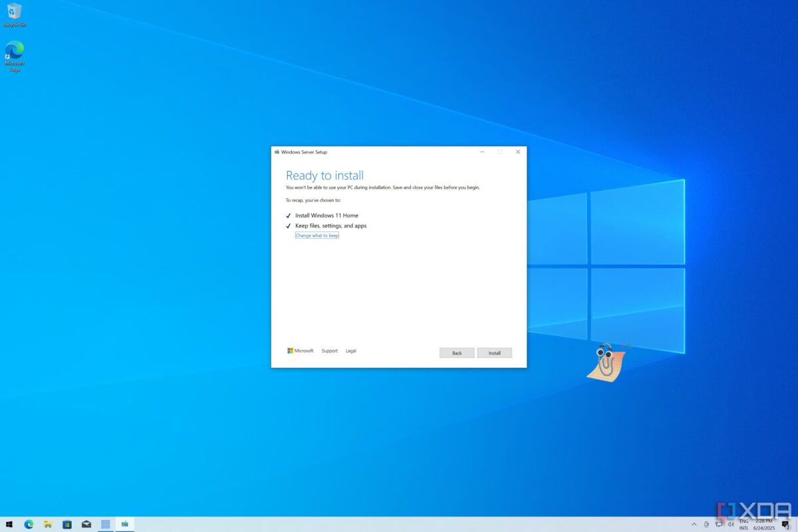The width and height of the screenshot is (798, 532).
Task: Click the Install button
Action: click(494, 353)
